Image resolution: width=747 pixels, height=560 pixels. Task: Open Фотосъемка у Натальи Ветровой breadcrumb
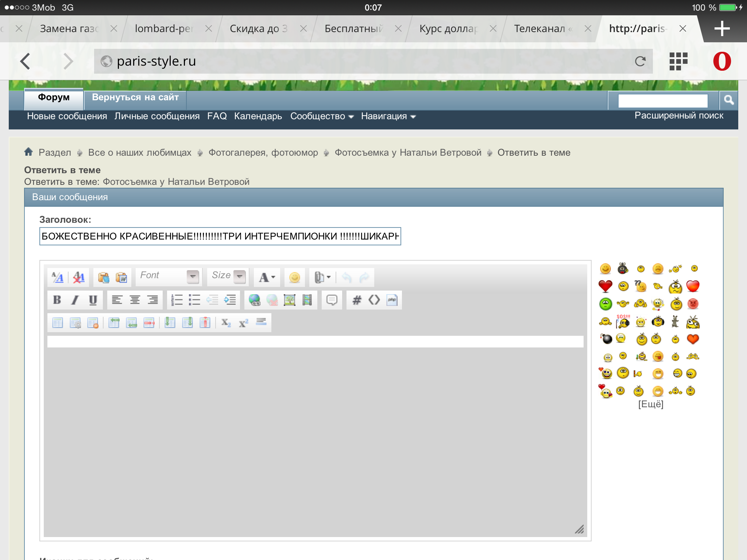[408, 153]
